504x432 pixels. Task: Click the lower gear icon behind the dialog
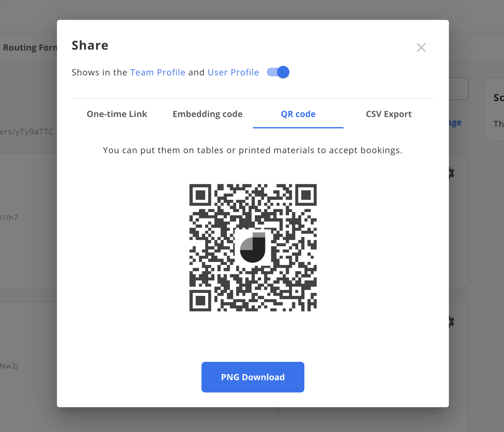(452, 322)
